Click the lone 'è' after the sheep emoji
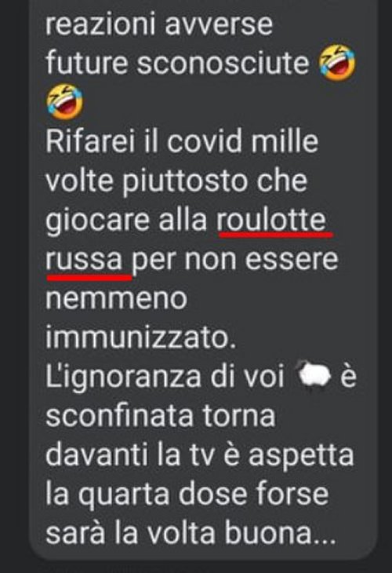 [x=348, y=377]
